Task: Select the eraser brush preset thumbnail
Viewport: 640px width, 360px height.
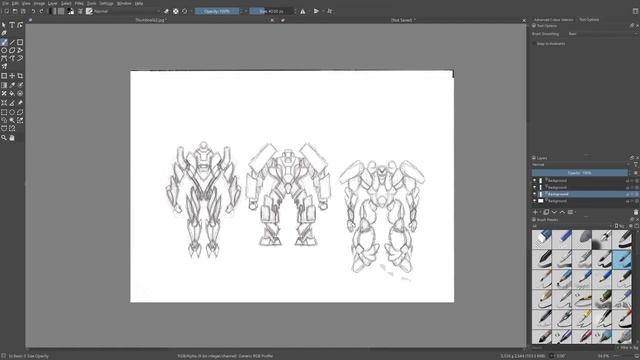Action: (x=542, y=239)
